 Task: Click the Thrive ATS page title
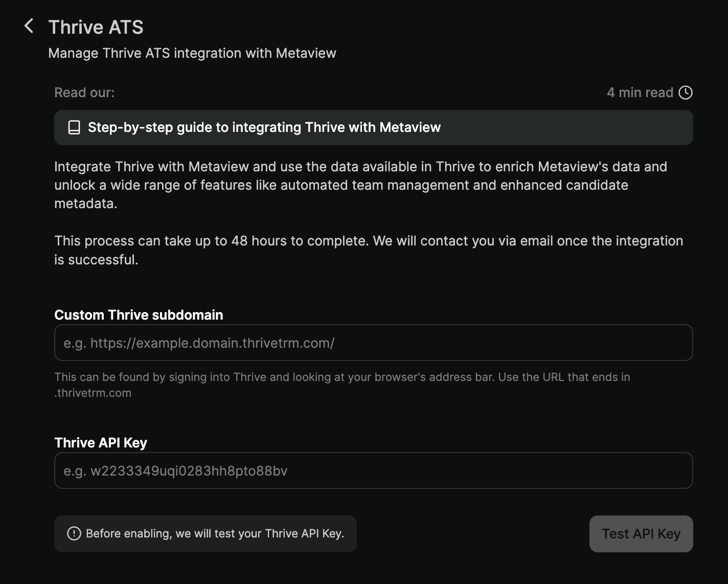point(96,27)
